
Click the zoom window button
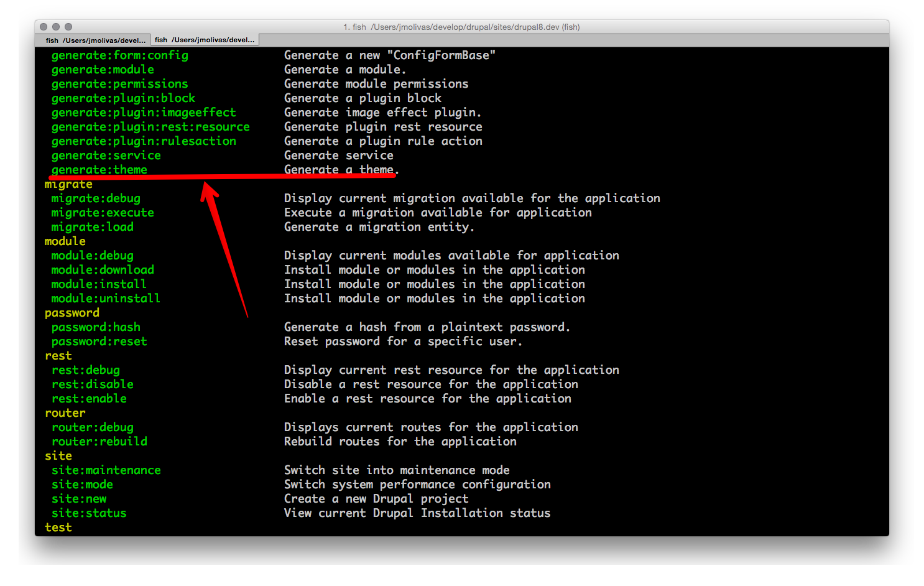68,27
